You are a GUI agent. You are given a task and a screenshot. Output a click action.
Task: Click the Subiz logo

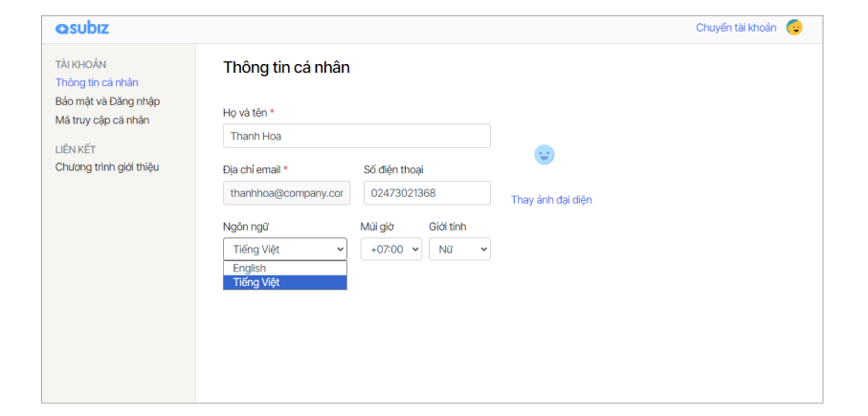pos(82,28)
